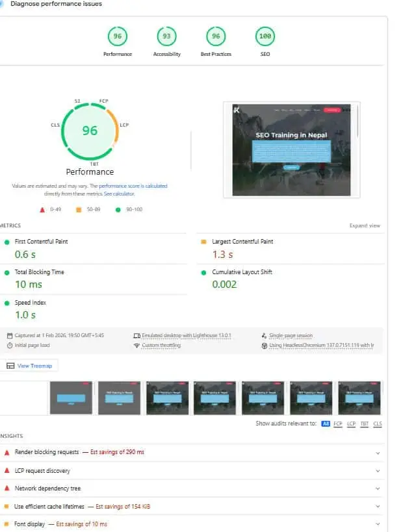Click the green dot by First Contentful Paint
The height and width of the screenshot is (532, 405).
pos(7,242)
